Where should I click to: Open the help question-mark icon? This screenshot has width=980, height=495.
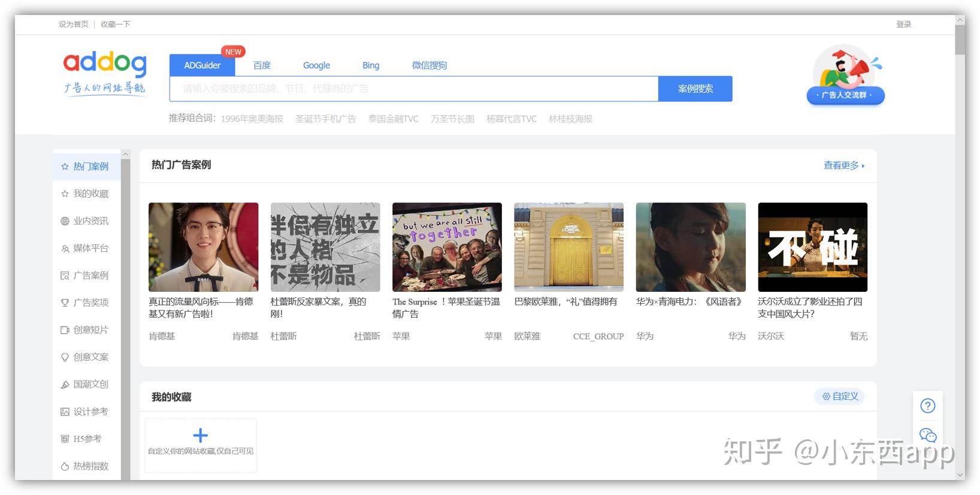point(927,406)
